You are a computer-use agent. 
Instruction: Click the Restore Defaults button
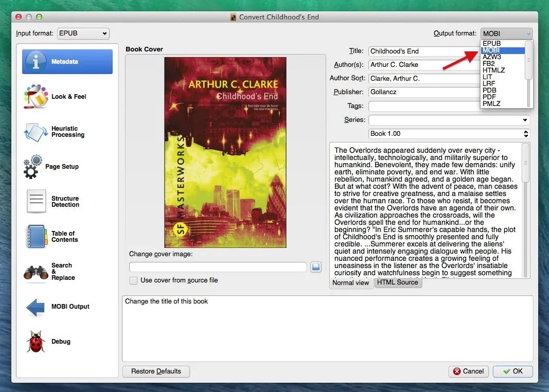[x=156, y=371]
